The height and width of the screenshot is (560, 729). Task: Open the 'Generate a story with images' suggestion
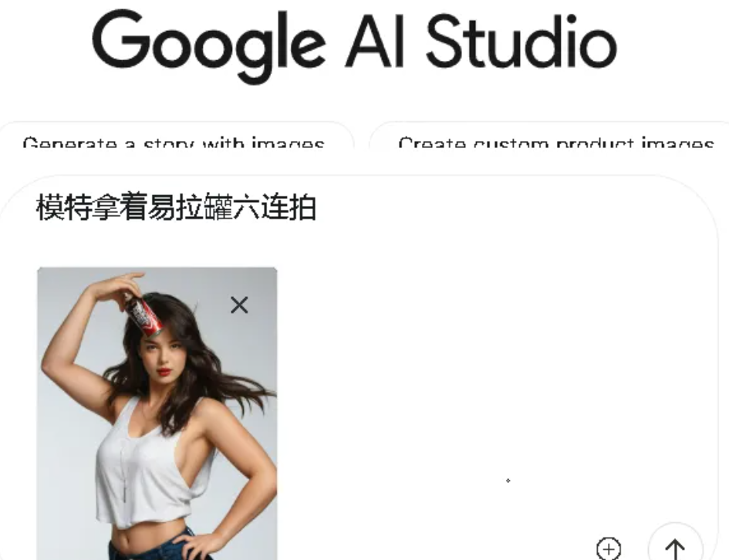(x=173, y=141)
